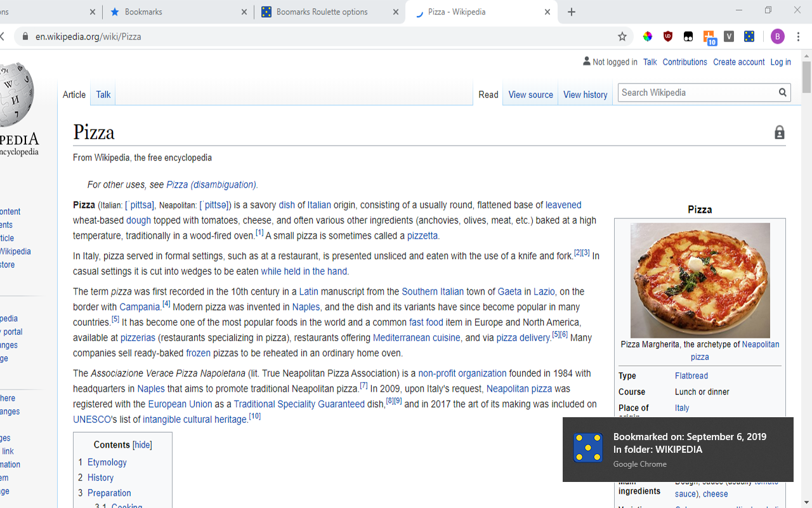Open the purple B profile avatar
The width and height of the screenshot is (812, 508).
point(778,37)
